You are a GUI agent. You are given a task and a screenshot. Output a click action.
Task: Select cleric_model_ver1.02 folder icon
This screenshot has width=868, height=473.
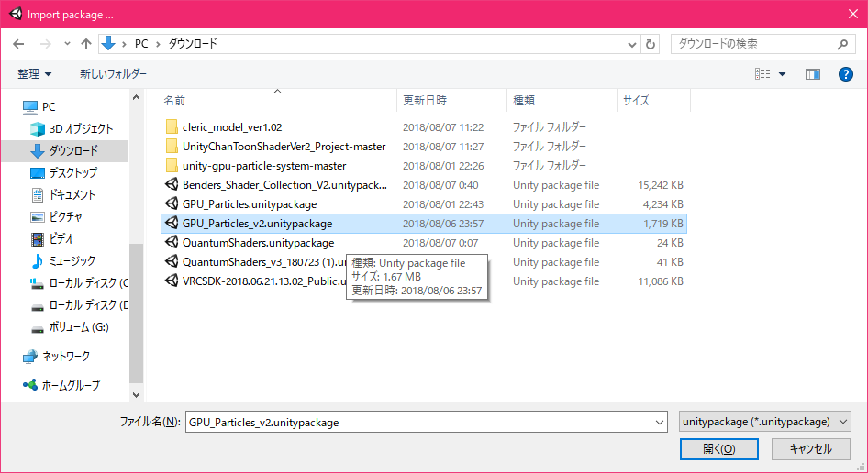click(172, 126)
